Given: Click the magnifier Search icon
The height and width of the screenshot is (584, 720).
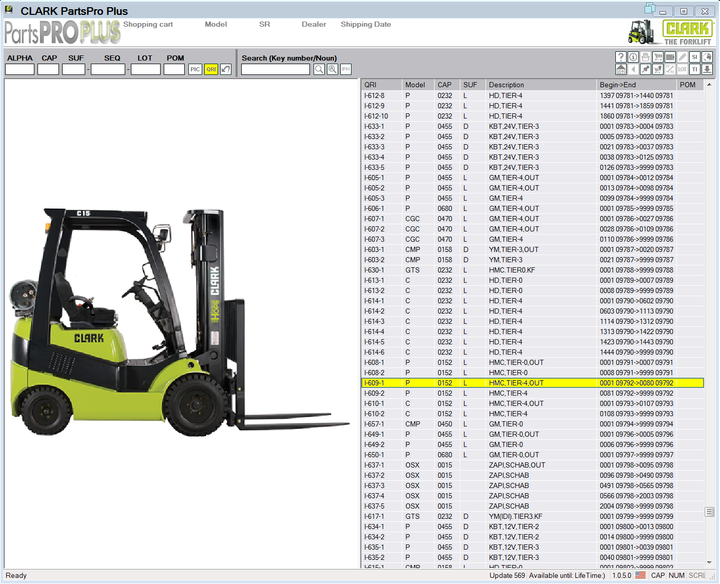Looking at the screenshot, I should click(319, 69).
